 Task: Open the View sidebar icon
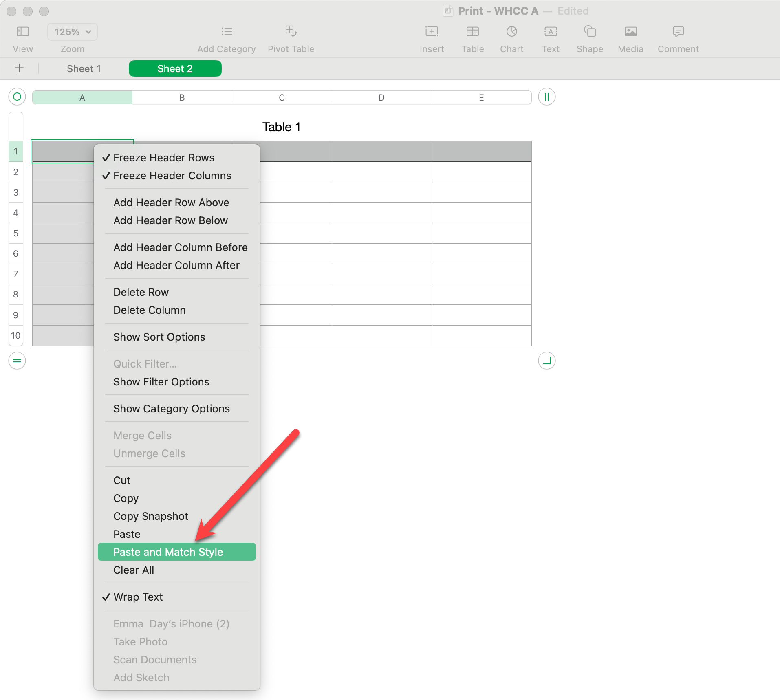22,32
